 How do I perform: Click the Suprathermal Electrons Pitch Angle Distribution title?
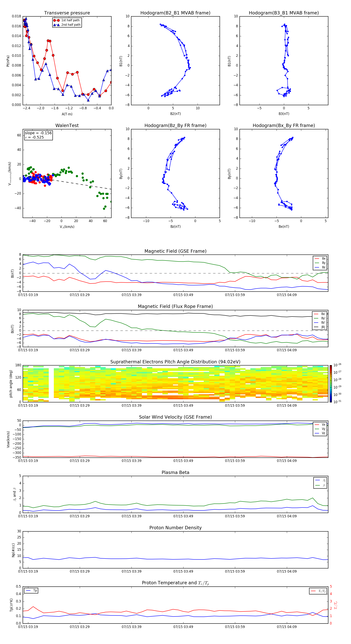[175, 362]
